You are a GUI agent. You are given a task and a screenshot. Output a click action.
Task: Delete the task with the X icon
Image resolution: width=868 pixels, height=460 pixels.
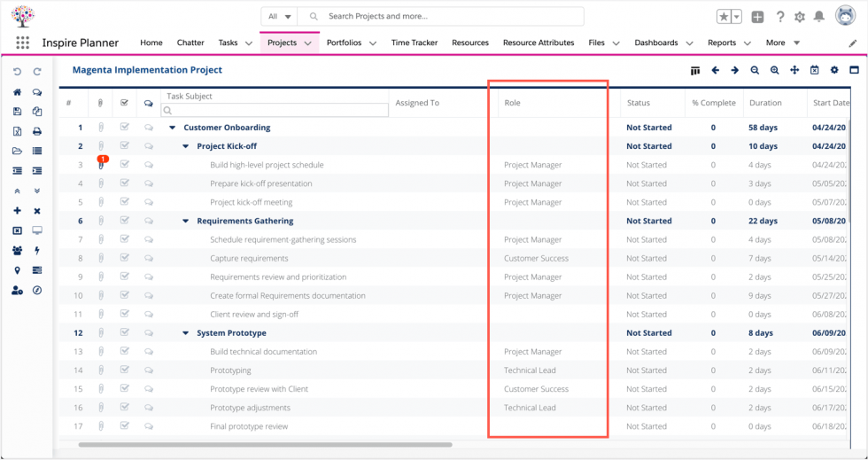pyautogui.click(x=37, y=211)
